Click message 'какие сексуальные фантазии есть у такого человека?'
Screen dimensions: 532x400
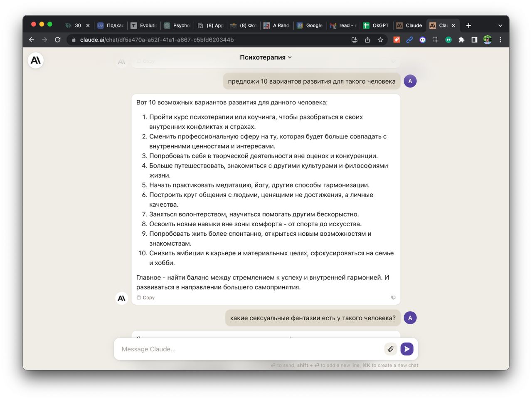(313, 318)
